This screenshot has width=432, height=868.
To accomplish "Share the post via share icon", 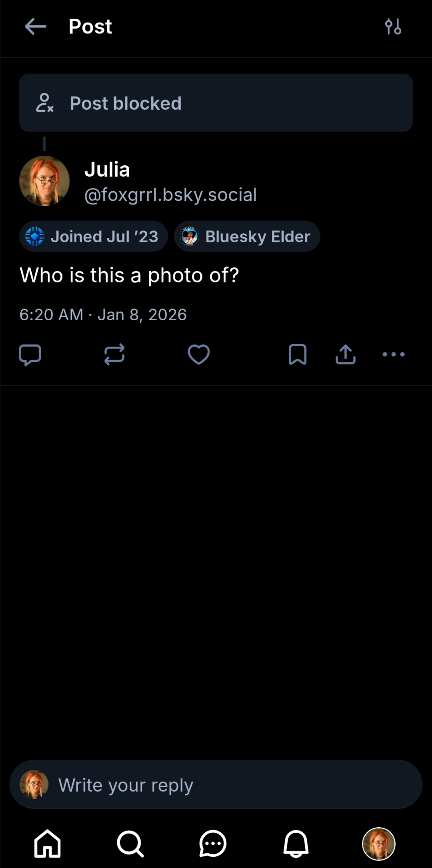I will point(345,355).
